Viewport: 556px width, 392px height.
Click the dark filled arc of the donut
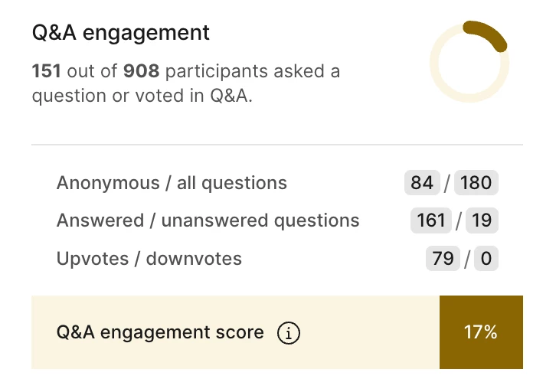coord(491,33)
